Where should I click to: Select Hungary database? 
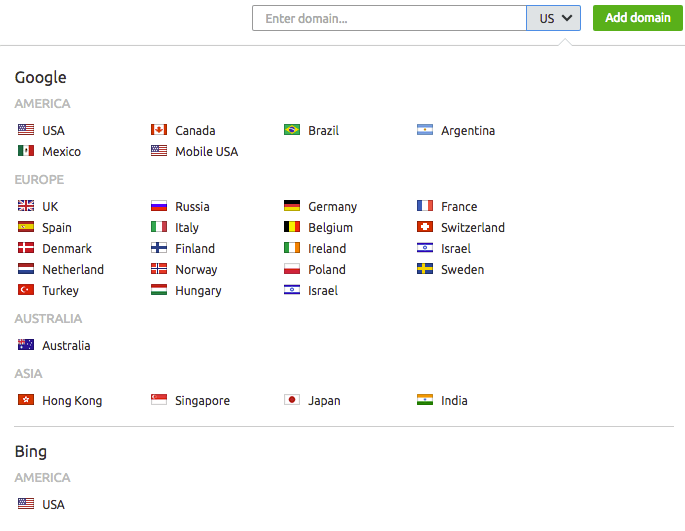click(198, 291)
